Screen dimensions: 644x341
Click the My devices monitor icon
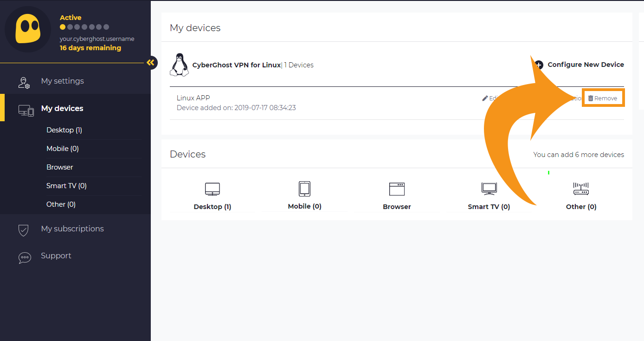[26, 111]
